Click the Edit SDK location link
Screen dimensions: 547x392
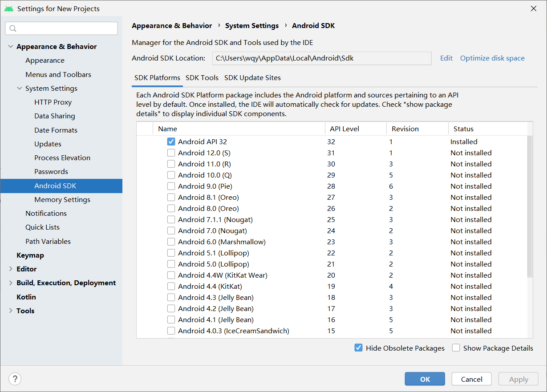446,58
